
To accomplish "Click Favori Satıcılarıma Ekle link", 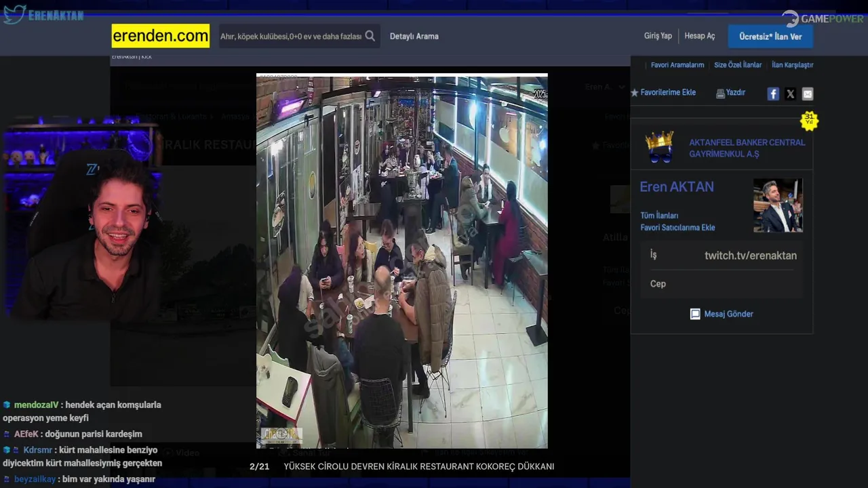I will click(677, 228).
